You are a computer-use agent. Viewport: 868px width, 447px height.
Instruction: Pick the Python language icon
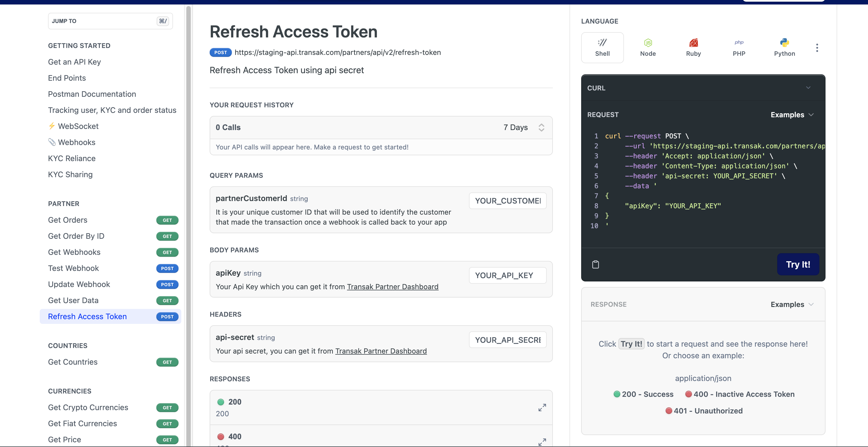784,47
